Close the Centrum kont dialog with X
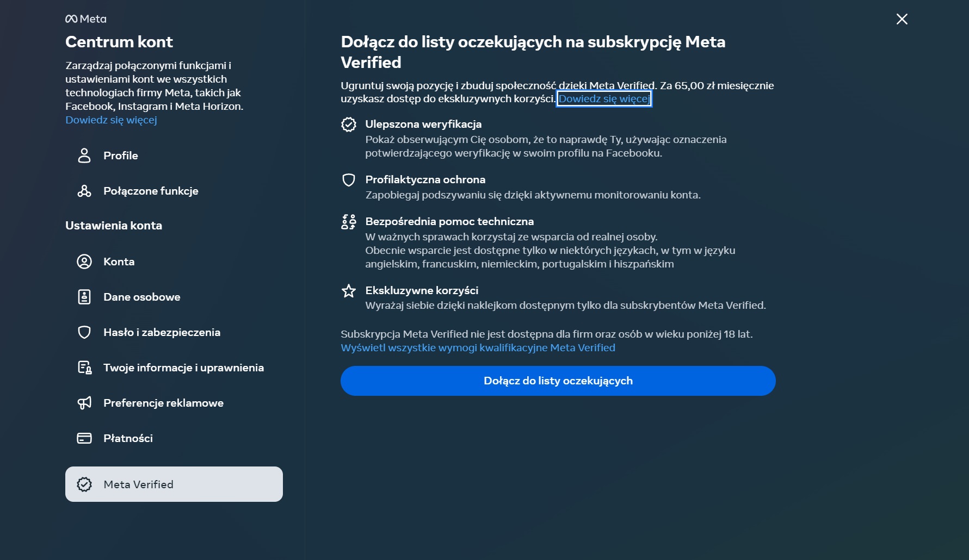The image size is (969, 560). click(x=902, y=19)
